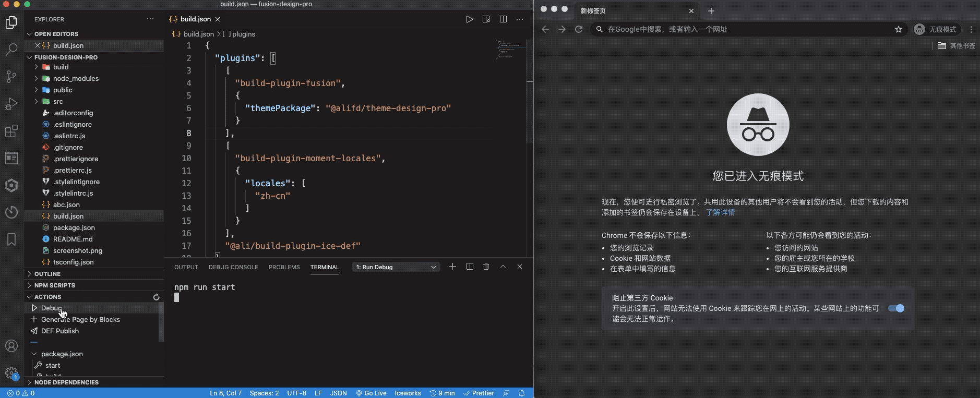Open the Run Debug terminal dropdown
Viewport: 980px width, 398px height.
[x=396, y=267]
